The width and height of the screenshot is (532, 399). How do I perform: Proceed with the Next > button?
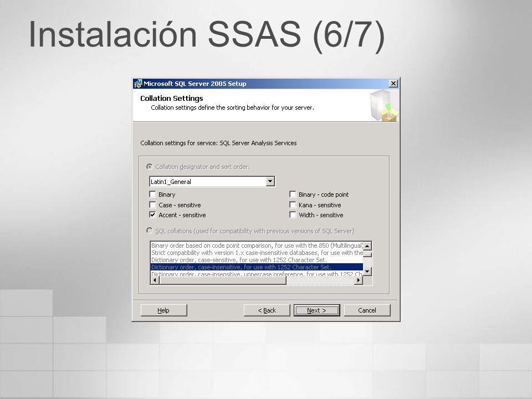[x=317, y=310]
